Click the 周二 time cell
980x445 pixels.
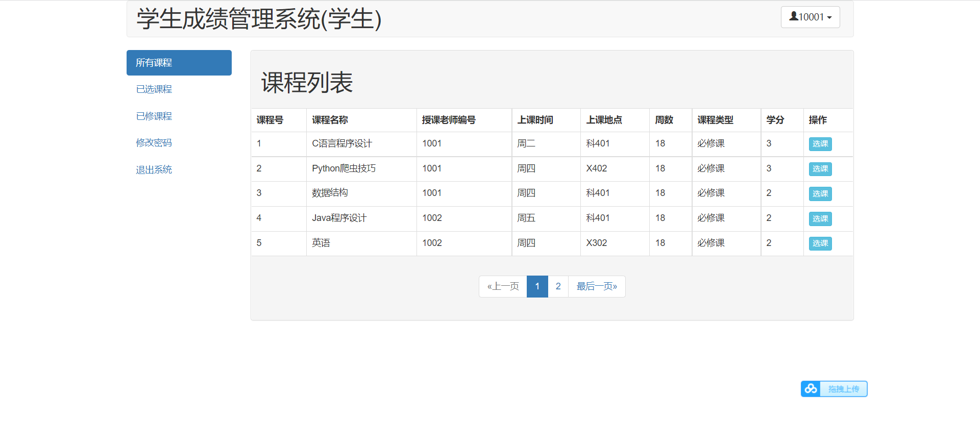[526, 143]
